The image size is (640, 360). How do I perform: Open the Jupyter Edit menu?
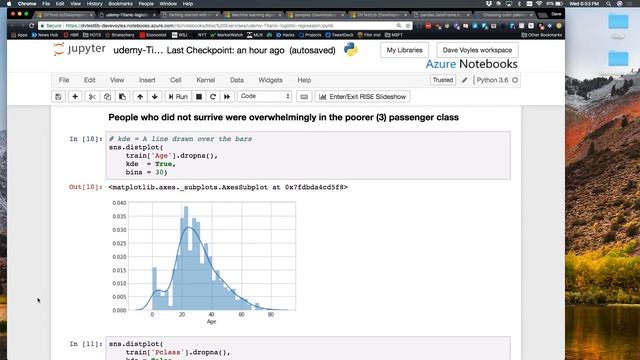(x=89, y=80)
